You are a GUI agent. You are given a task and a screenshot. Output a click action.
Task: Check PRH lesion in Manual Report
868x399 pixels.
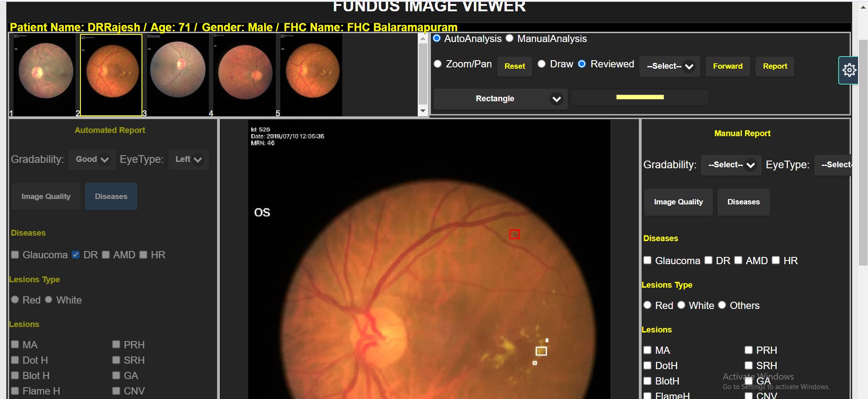(749, 350)
